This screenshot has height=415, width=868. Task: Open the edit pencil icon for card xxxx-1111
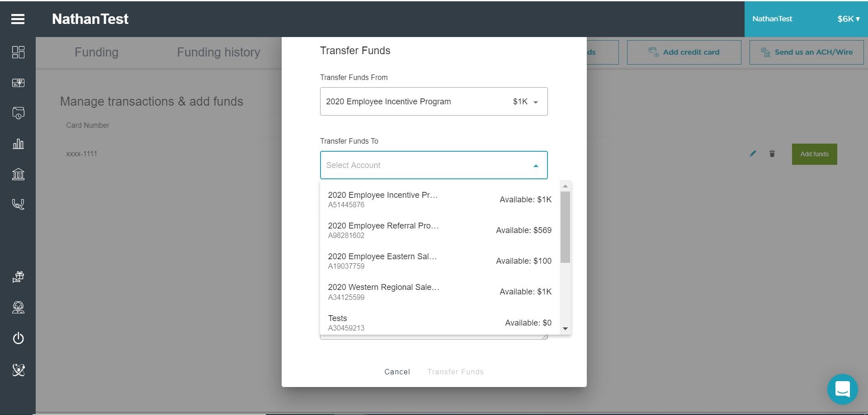tap(753, 154)
